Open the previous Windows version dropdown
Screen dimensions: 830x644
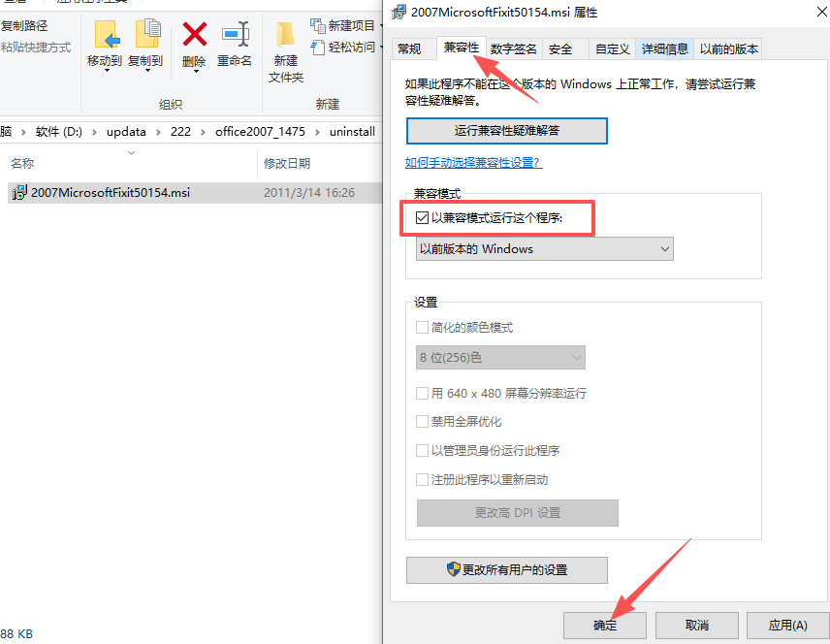(x=545, y=249)
